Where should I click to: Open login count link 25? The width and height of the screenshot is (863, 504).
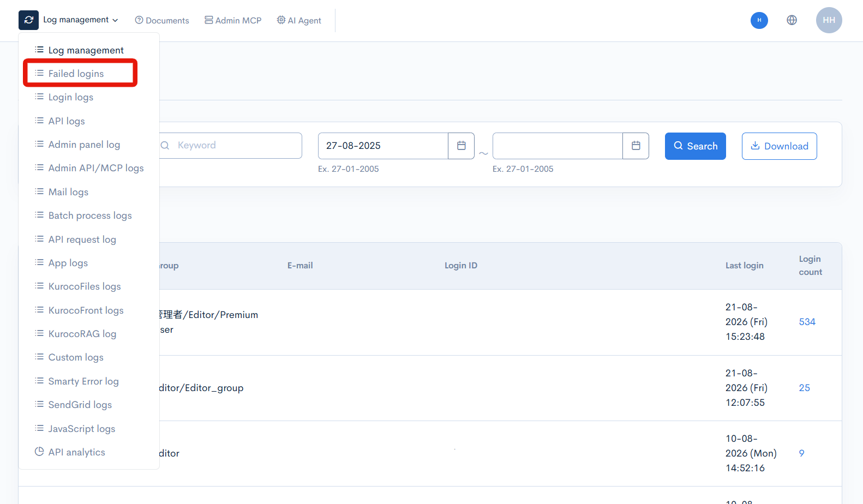pos(805,388)
